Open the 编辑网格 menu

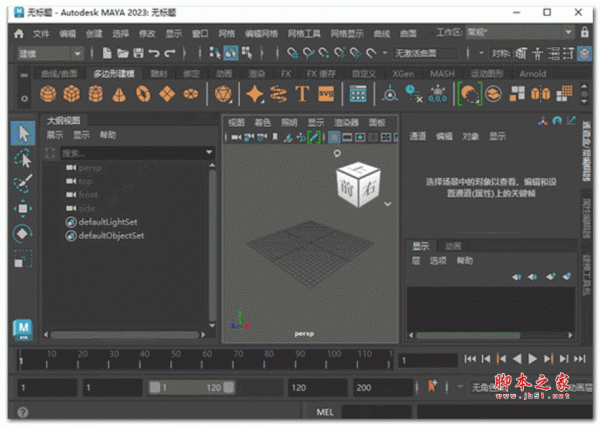click(264, 33)
